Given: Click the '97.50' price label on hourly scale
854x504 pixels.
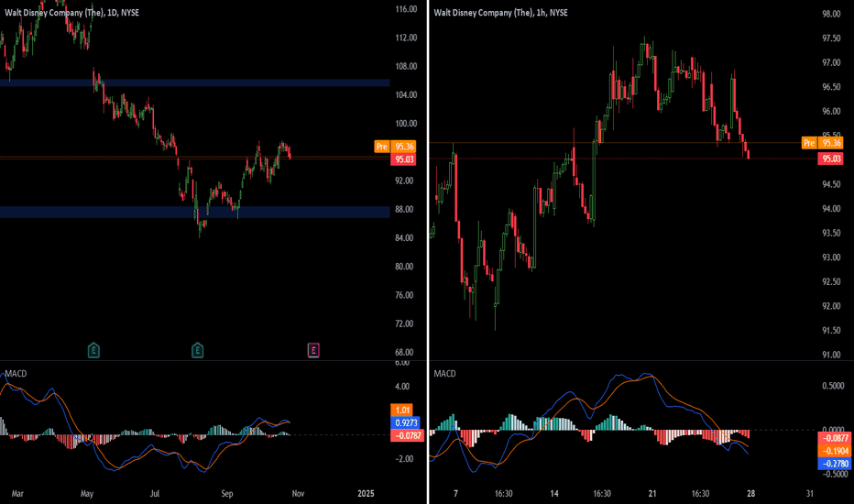Looking at the screenshot, I should pyautogui.click(x=831, y=38).
